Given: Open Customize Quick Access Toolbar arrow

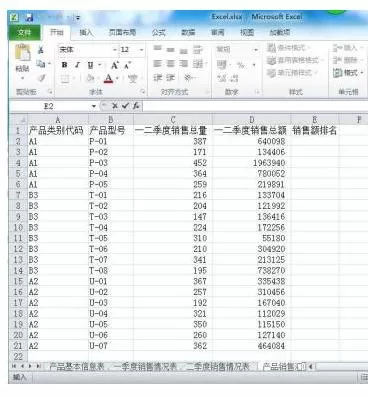Looking at the screenshot, I should (77, 18).
